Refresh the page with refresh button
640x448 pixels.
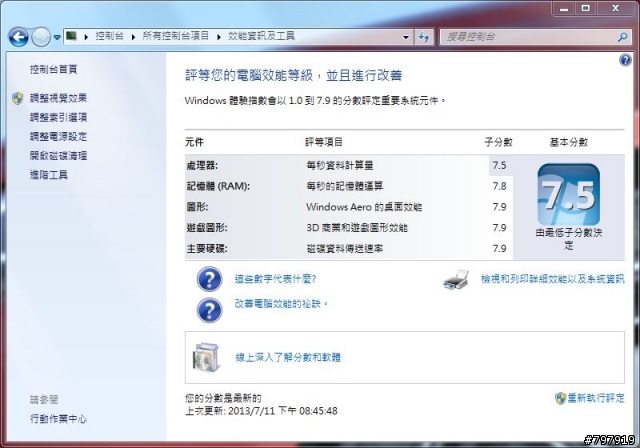point(424,37)
